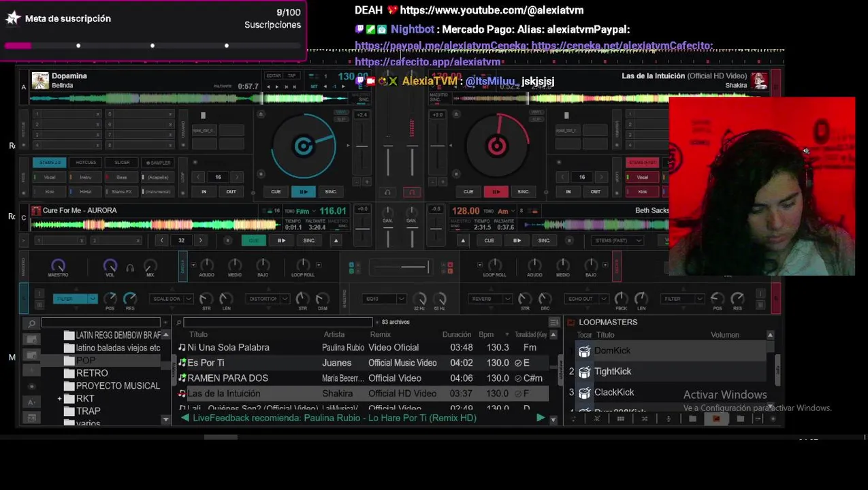Adjust the headphone VOL knob
868x490 pixels.
pyautogui.click(x=110, y=265)
